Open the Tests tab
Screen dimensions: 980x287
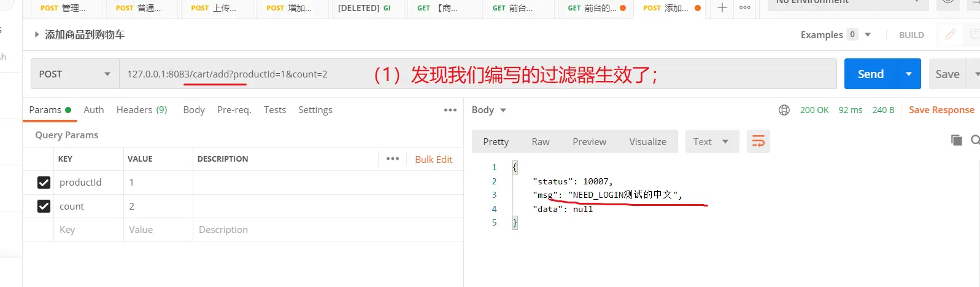pos(275,110)
